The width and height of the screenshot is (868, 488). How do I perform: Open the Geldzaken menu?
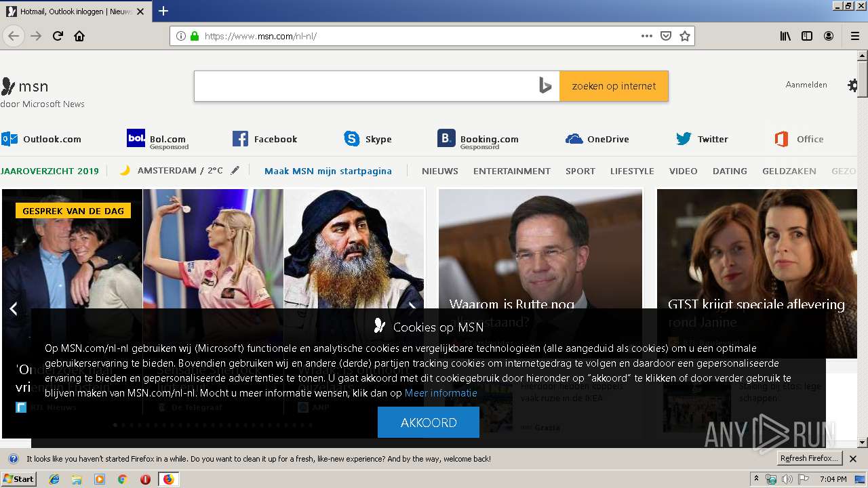[789, 171]
